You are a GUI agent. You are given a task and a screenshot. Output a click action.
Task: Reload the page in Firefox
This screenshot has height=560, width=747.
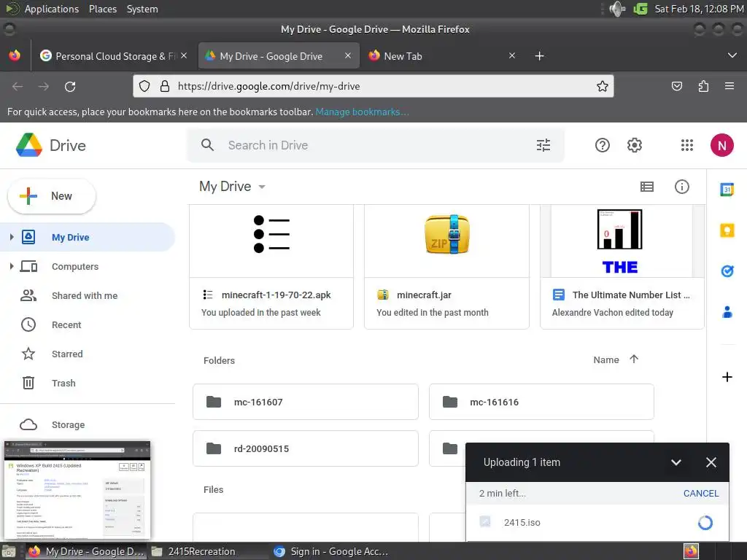click(70, 86)
